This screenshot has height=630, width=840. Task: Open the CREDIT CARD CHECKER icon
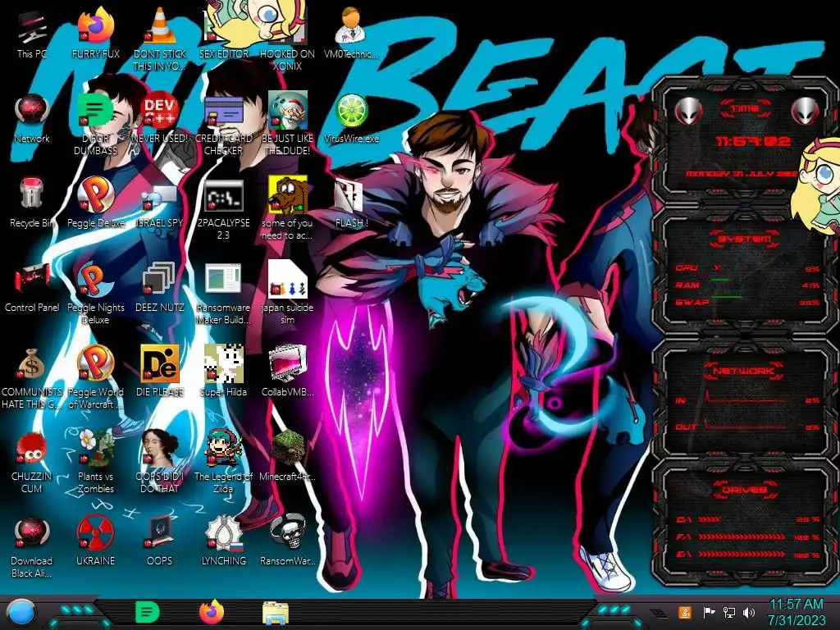(223, 125)
